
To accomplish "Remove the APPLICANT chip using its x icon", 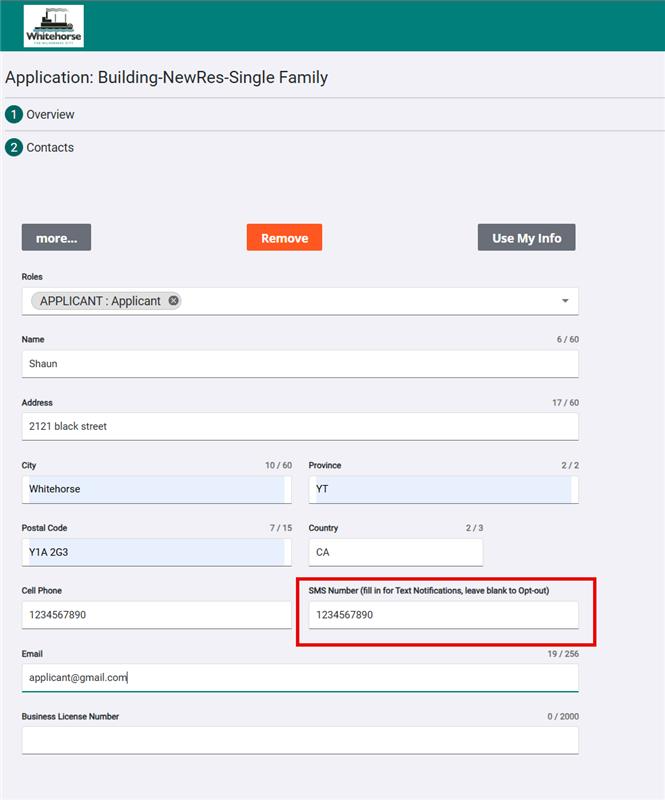I will [174, 300].
